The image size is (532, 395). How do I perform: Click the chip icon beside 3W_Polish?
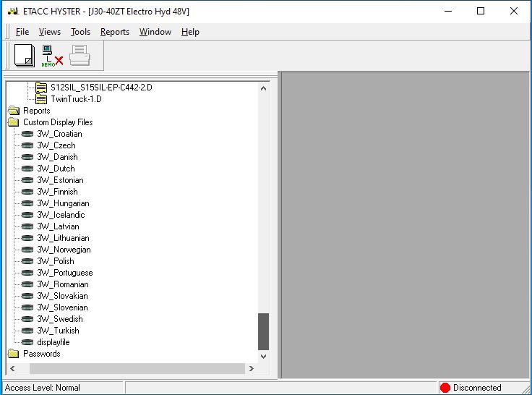point(27,261)
